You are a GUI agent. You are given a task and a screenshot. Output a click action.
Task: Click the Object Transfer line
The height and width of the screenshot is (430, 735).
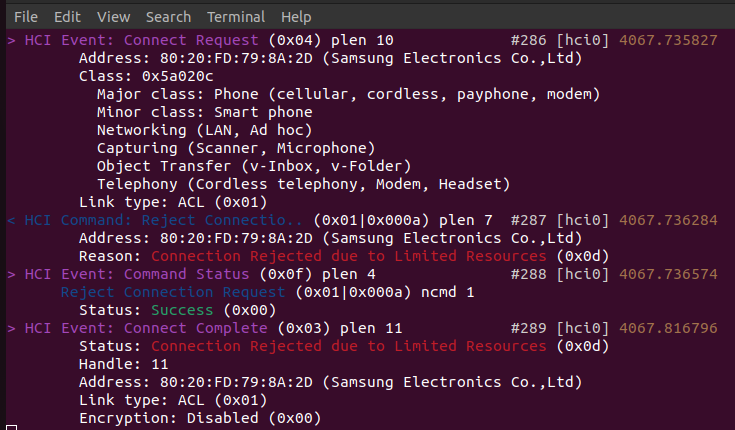point(254,166)
